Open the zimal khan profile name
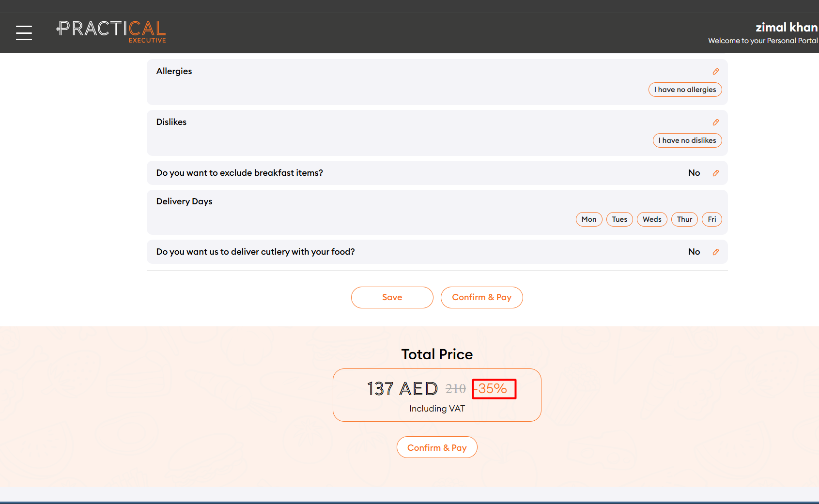The image size is (819, 504). [x=786, y=28]
